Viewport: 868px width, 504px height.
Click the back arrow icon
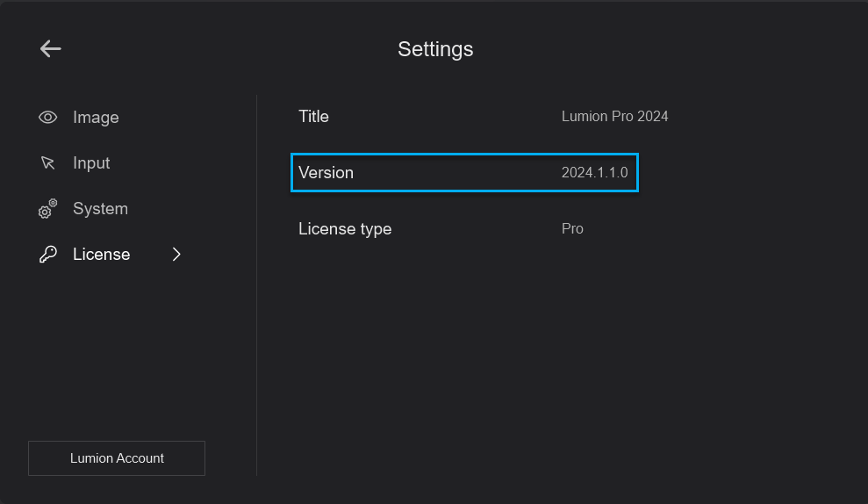coord(50,49)
